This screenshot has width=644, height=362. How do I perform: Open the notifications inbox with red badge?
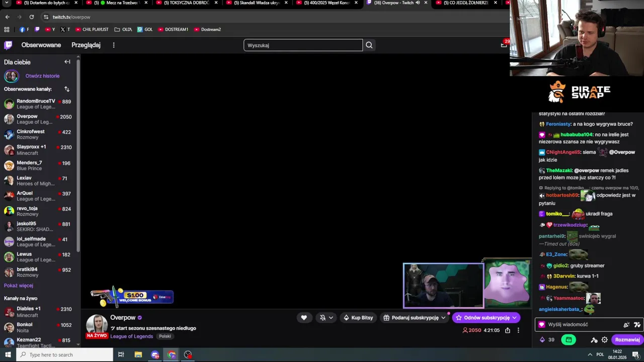504,45
